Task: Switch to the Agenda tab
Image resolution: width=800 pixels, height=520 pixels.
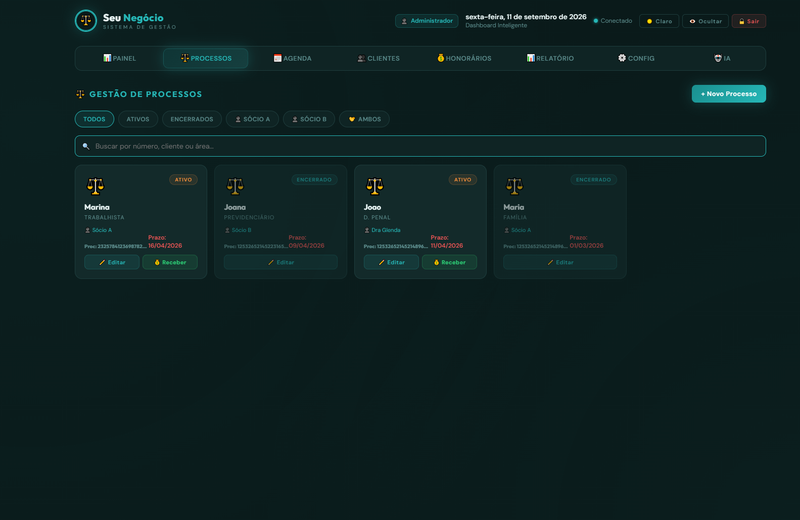Action: point(292,58)
